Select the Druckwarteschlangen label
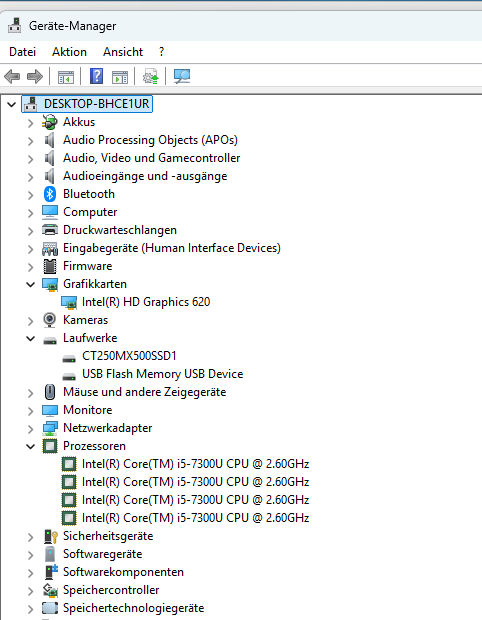The height and width of the screenshot is (620, 482). 120,230
